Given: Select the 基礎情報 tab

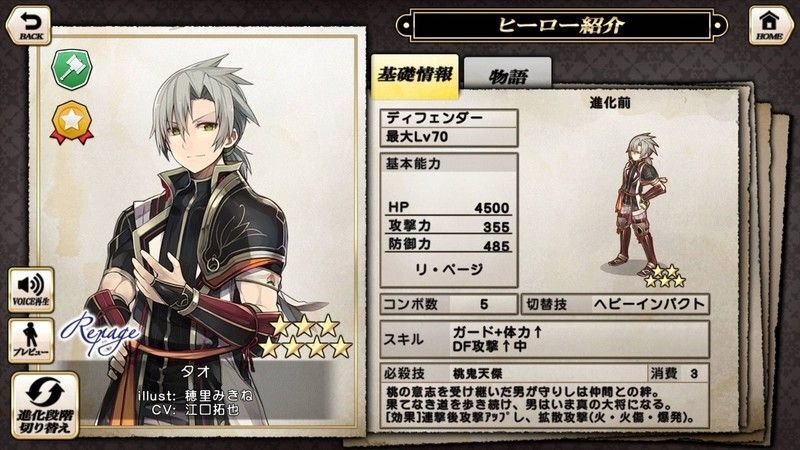Looking at the screenshot, I should click(415, 76).
